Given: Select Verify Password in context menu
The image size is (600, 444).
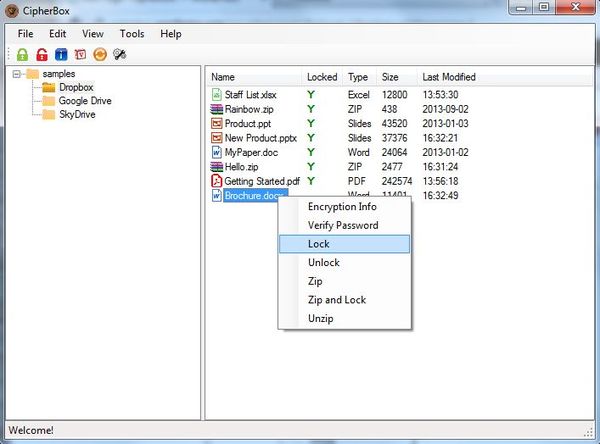Looking at the screenshot, I should (x=343, y=225).
